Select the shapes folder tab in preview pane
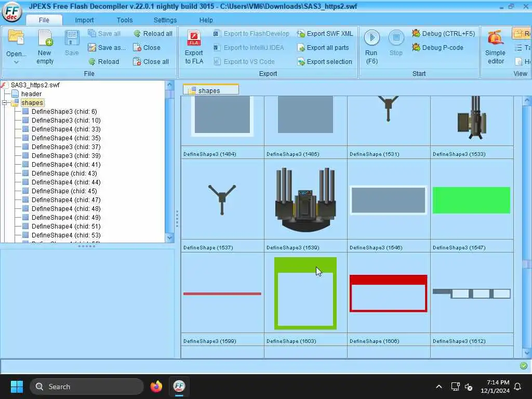 211,90
